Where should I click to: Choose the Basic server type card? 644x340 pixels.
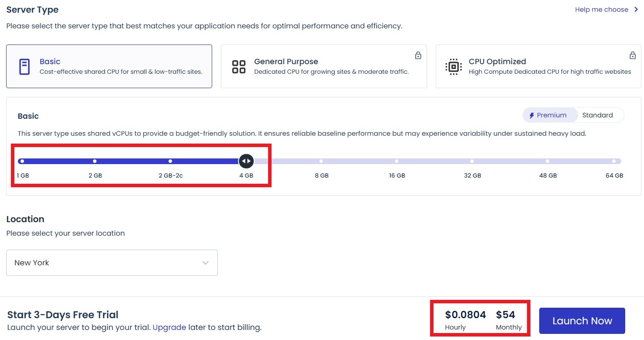pos(109,66)
